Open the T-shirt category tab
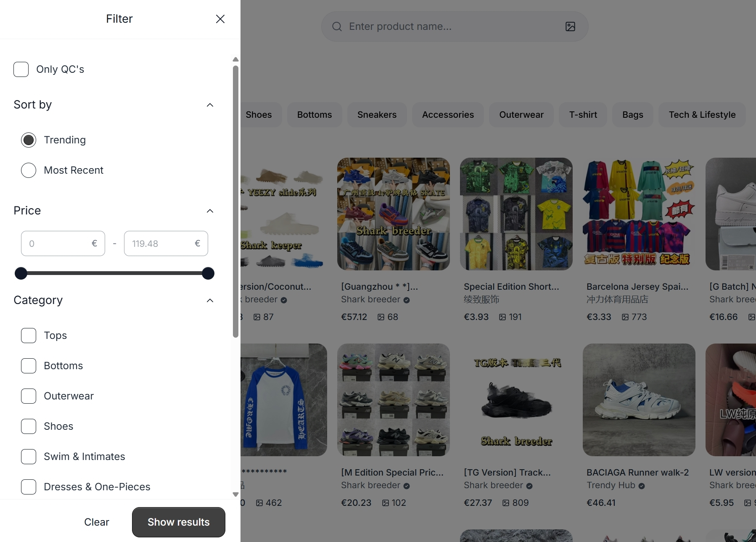Screen dimensions: 756x542 click(583, 115)
